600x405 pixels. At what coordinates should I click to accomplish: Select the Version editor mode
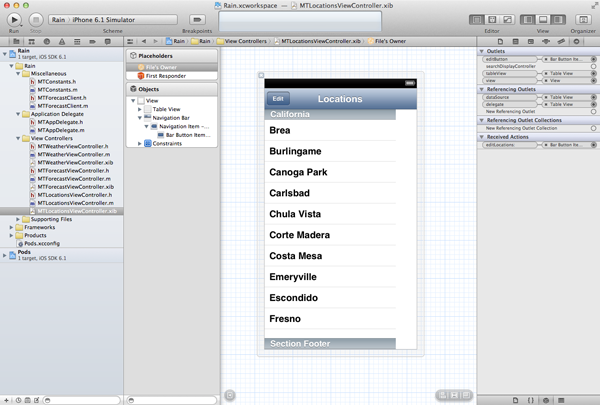[507, 20]
